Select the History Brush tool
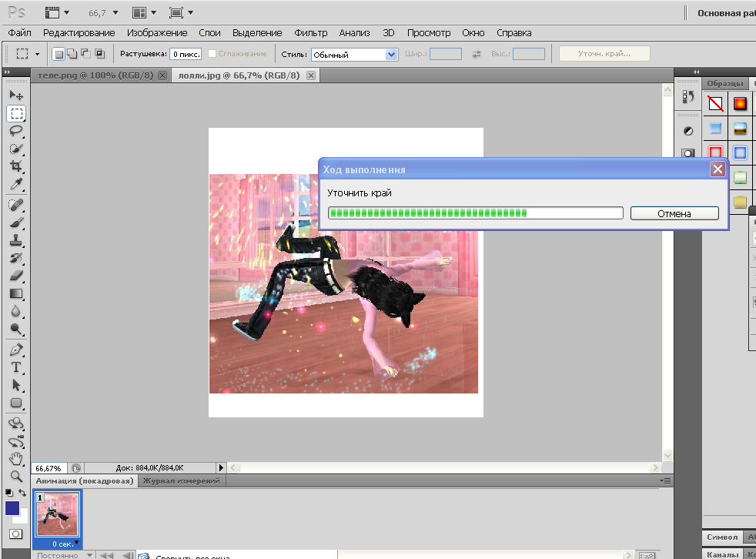 coord(16,258)
